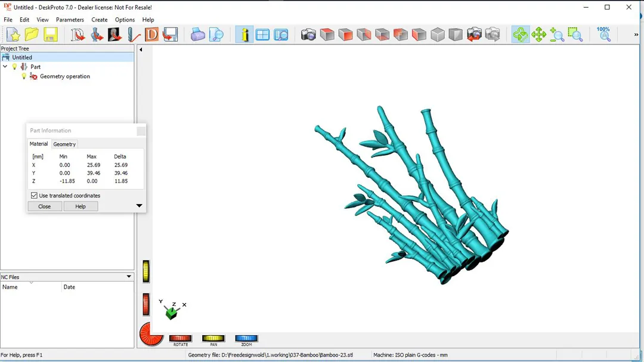Open a project with the yellow folder icon

coord(32,35)
